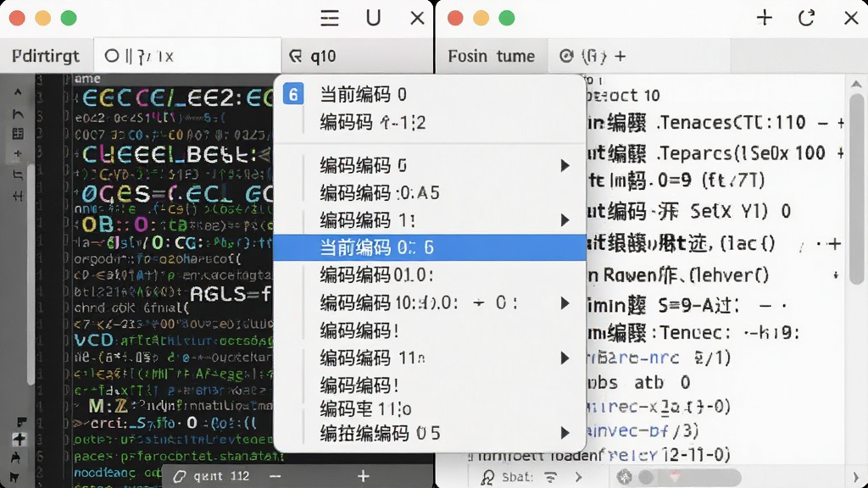The image size is (868, 488).
Task: Click the minus in the TenacesCTC:110 row
Action: tap(823, 123)
